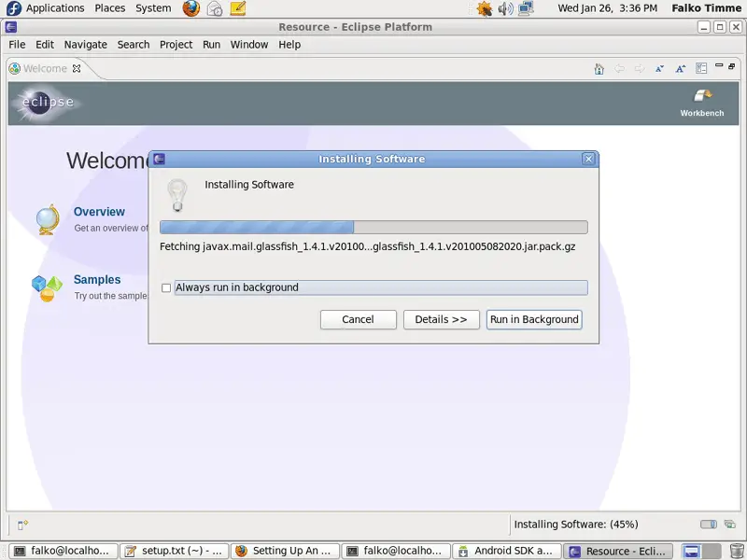Expand details with the Details >> button
The image size is (747, 560).
(441, 319)
